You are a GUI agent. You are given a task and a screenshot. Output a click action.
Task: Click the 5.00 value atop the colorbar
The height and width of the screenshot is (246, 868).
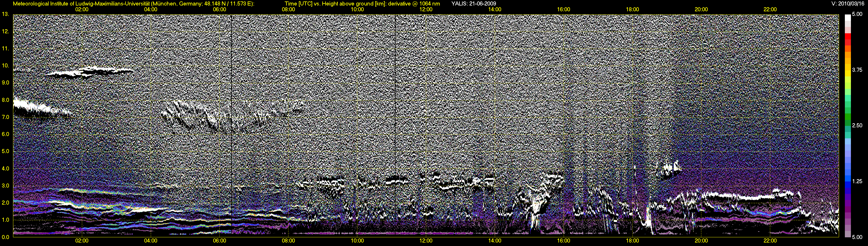857,14
